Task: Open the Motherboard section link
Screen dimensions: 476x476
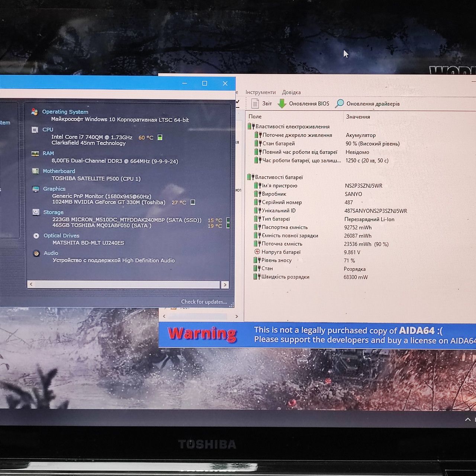Action: (59, 171)
